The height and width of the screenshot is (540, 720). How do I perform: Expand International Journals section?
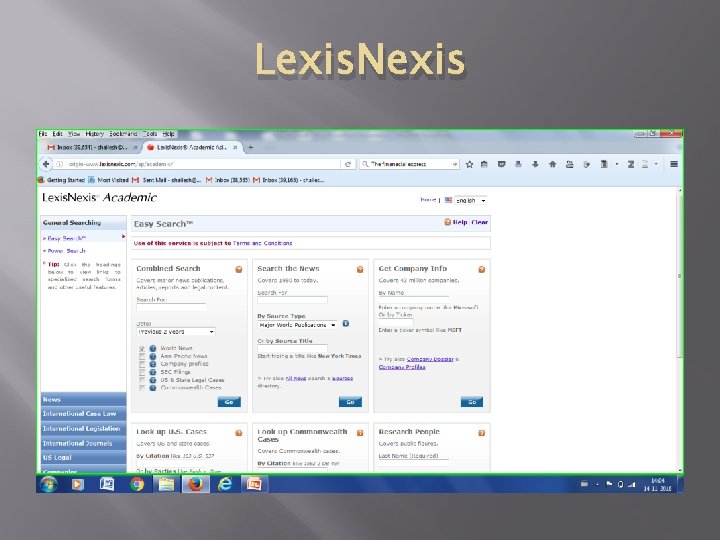(x=84, y=443)
